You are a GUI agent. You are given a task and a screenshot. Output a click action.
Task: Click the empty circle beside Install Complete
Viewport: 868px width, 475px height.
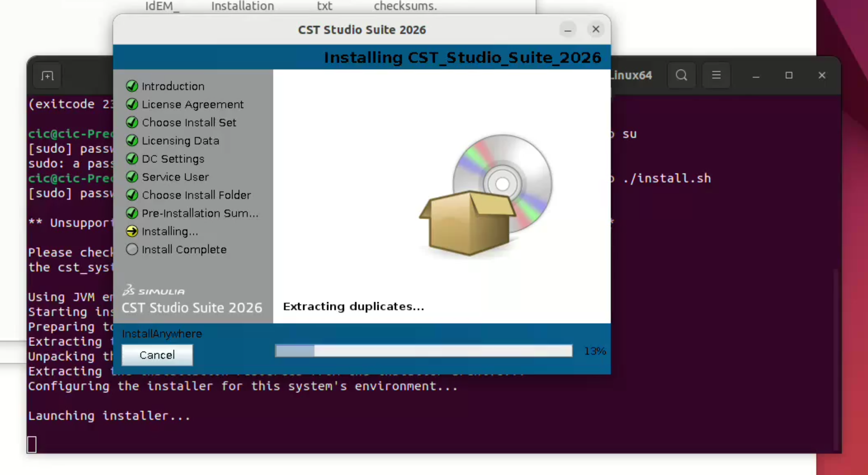pyautogui.click(x=132, y=249)
